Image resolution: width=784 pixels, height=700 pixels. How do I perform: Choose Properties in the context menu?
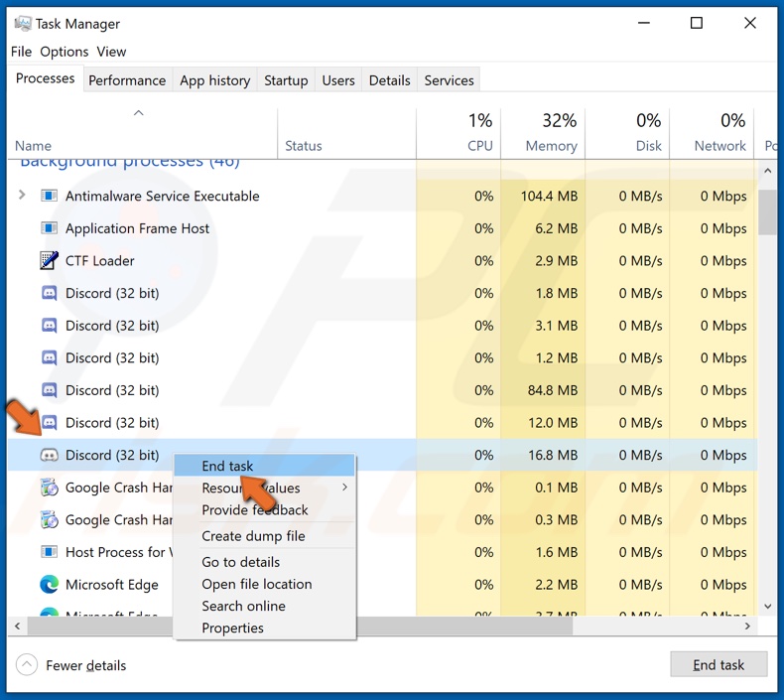[x=265, y=628]
